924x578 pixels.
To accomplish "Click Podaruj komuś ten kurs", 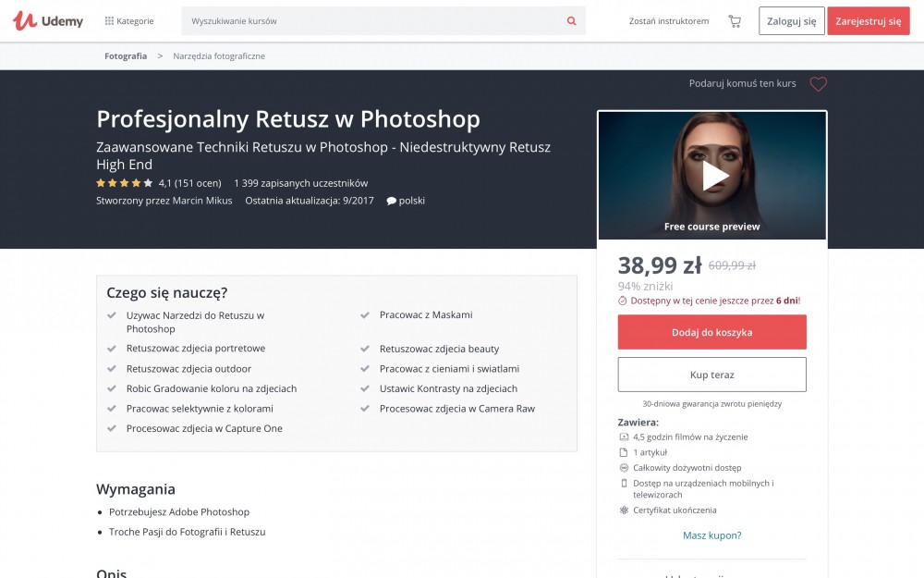I will click(743, 83).
